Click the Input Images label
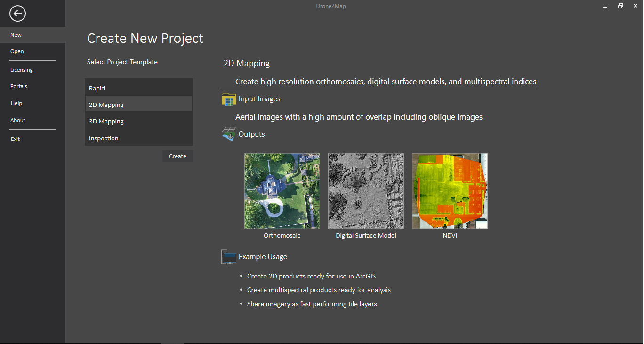644x344 pixels. [259, 99]
